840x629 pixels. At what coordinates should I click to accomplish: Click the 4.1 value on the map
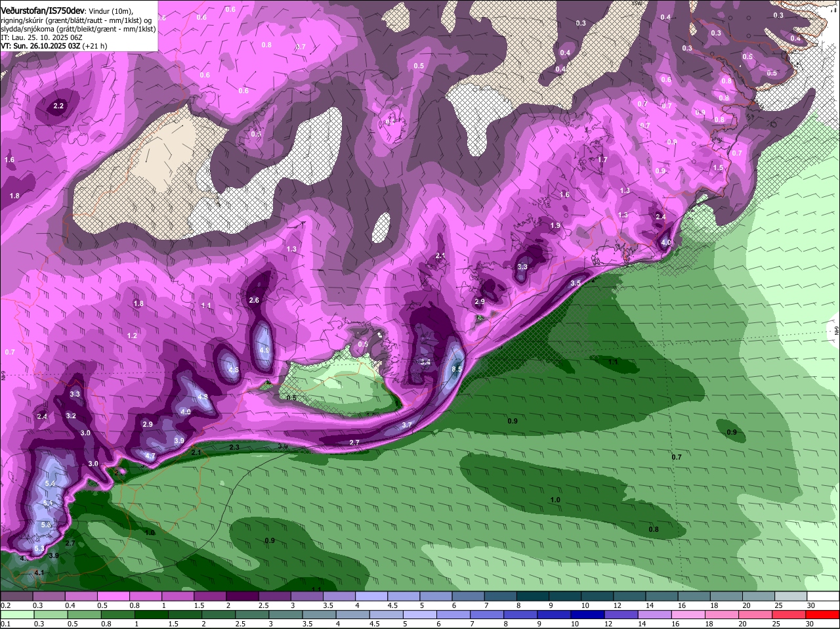(x=39, y=573)
